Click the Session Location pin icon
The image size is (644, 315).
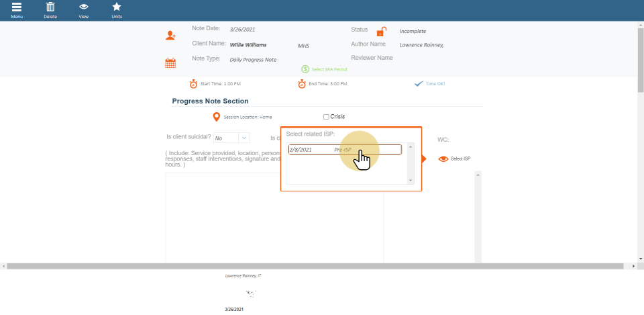tap(216, 117)
